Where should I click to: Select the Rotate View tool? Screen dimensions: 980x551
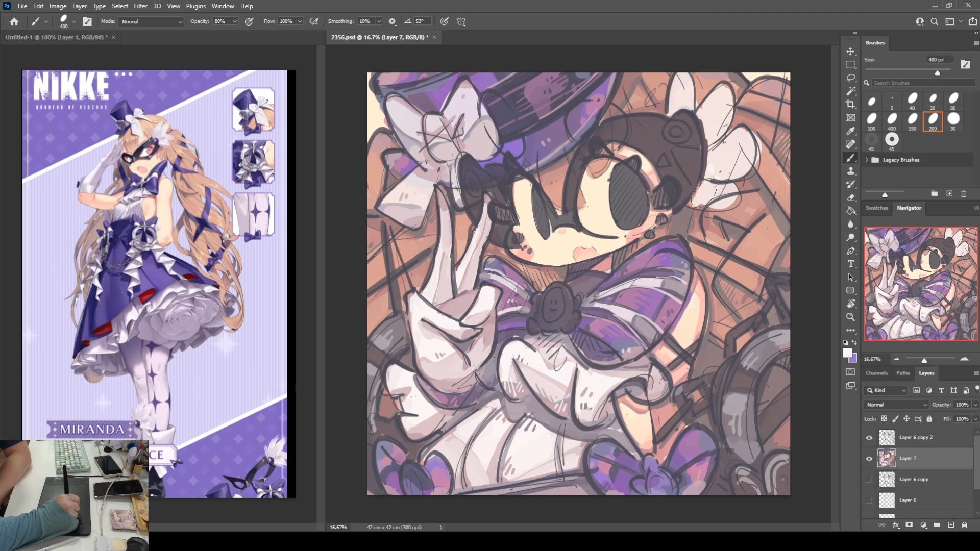pyautogui.click(x=850, y=304)
